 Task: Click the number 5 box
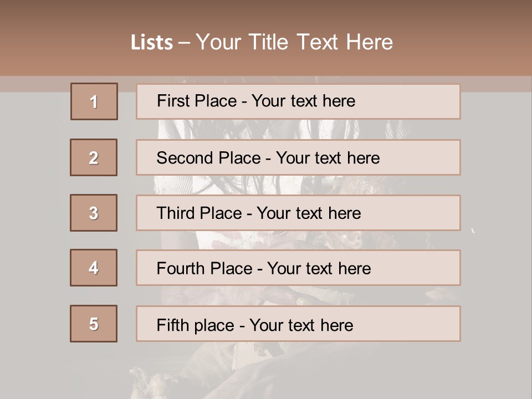click(x=94, y=324)
